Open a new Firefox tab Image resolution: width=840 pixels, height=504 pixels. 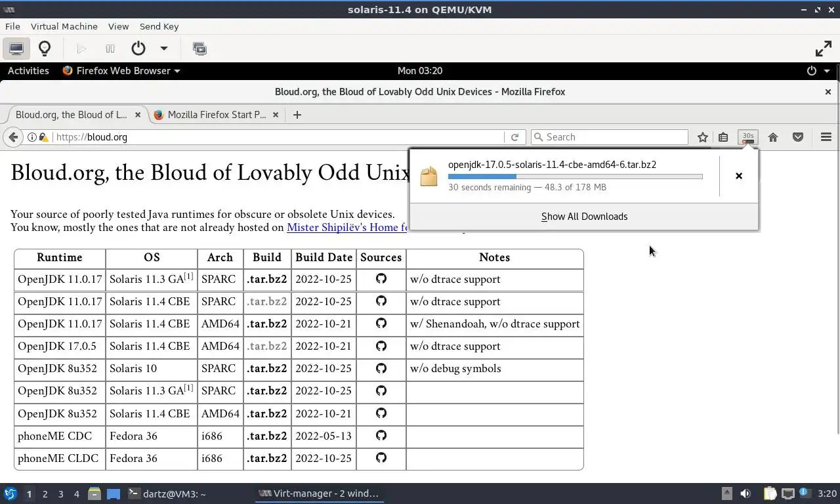tap(297, 114)
